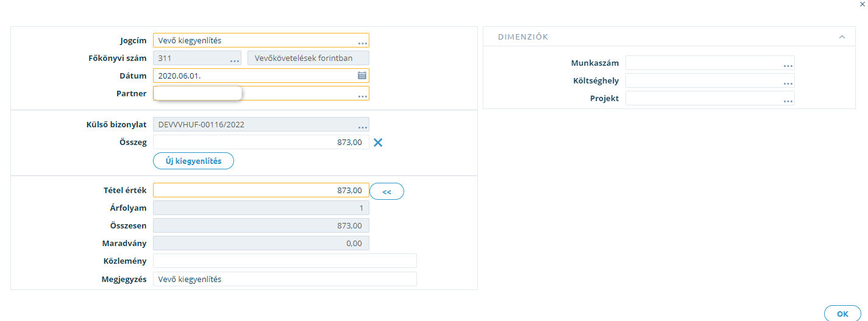Open the Költséghely lookup ellipsis
868x321 pixels.
[x=788, y=82]
